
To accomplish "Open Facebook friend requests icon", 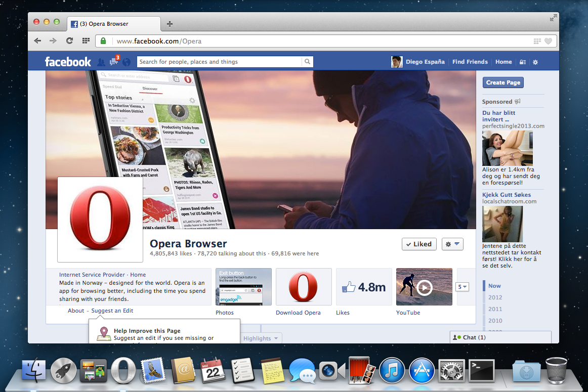I will 101,62.
